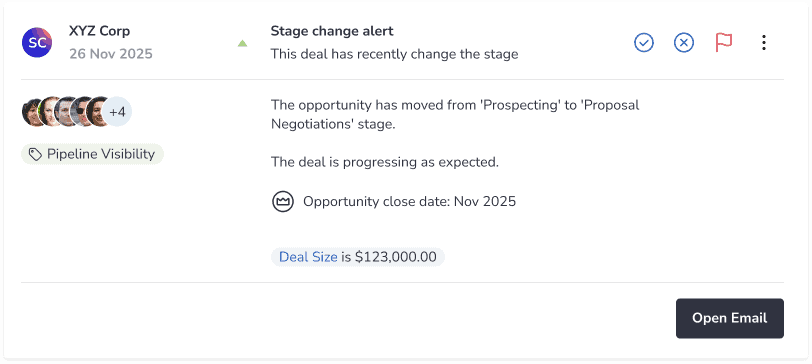Show the +4 additional participants
812x364 pixels.
[x=117, y=112]
